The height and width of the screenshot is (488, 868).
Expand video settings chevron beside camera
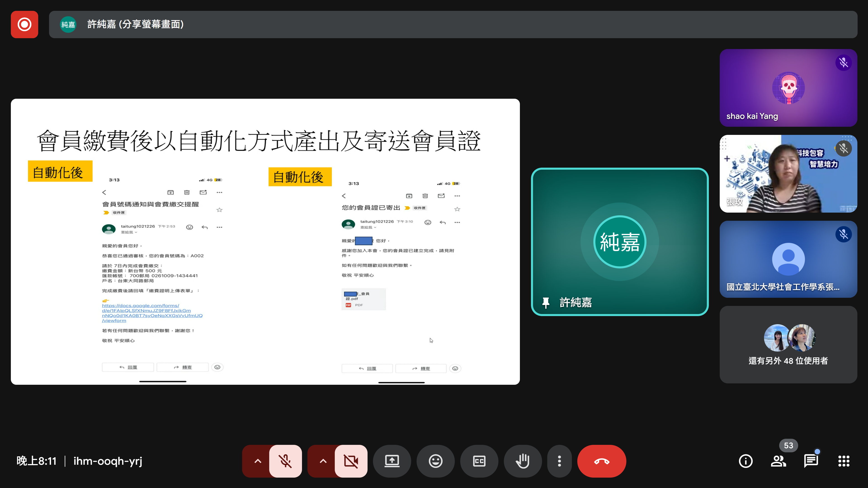(x=323, y=461)
